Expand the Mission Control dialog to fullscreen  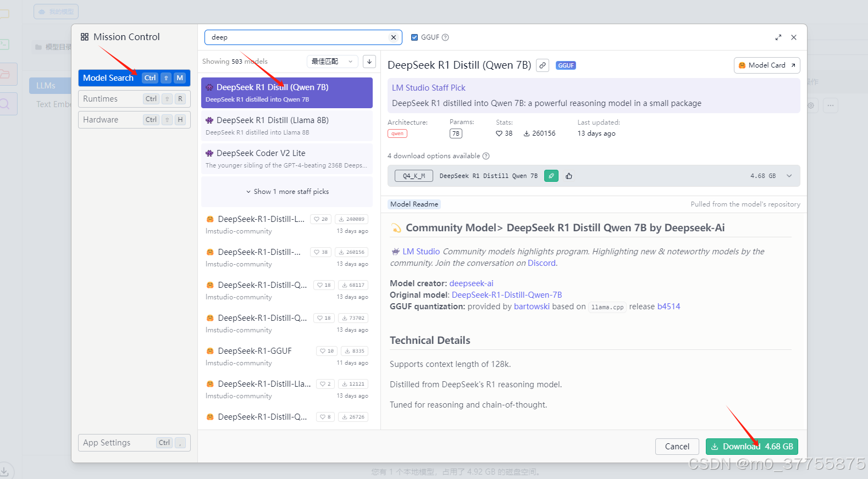pos(778,37)
